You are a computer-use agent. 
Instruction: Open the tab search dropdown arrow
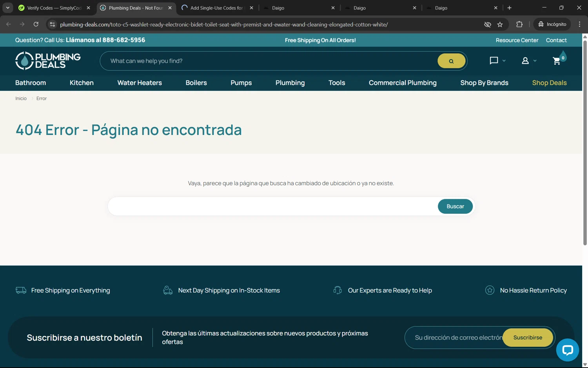point(7,8)
